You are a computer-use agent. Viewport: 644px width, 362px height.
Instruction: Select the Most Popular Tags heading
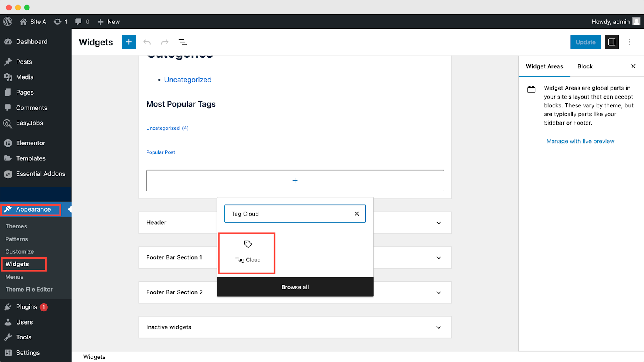pyautogui.click(x=181, y=104)
